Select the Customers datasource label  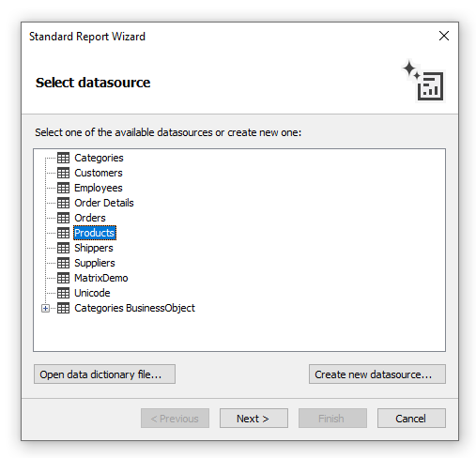pyautogui.click(x=99, y=173)
